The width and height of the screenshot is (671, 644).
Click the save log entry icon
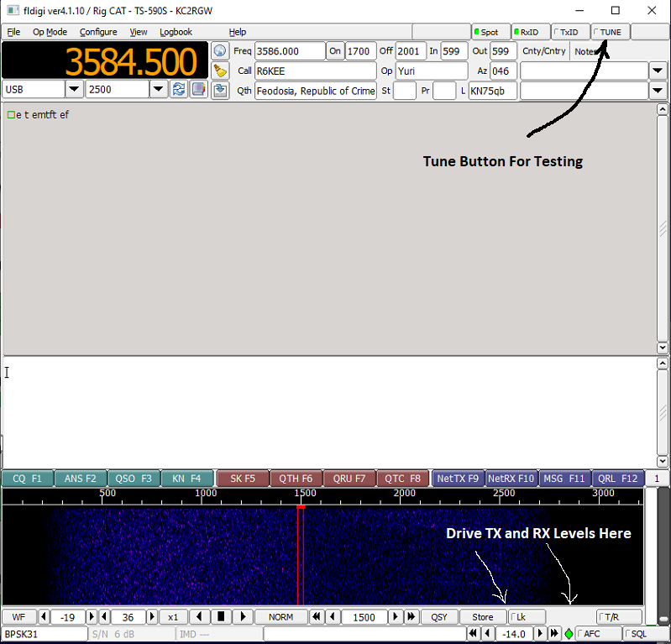pos(220,91)
